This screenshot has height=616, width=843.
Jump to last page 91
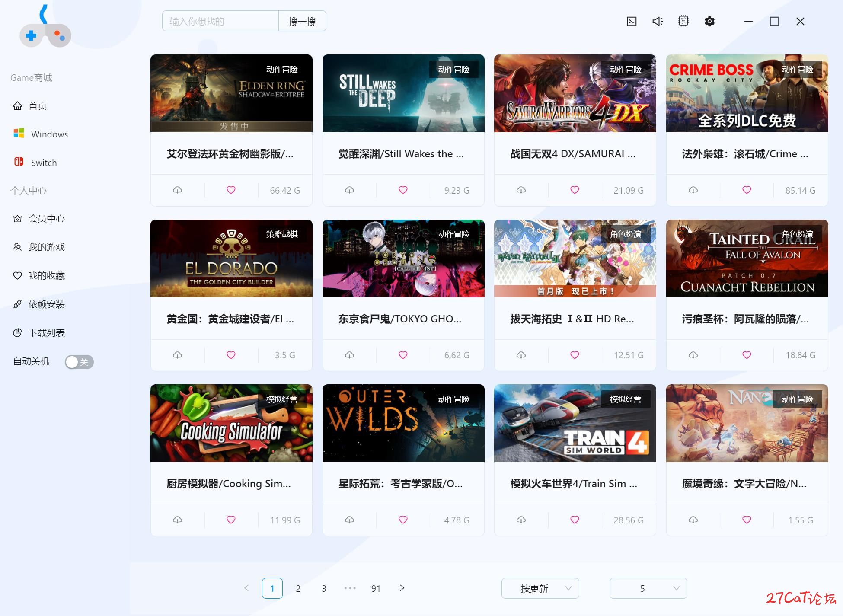click(x=376, y=588)
